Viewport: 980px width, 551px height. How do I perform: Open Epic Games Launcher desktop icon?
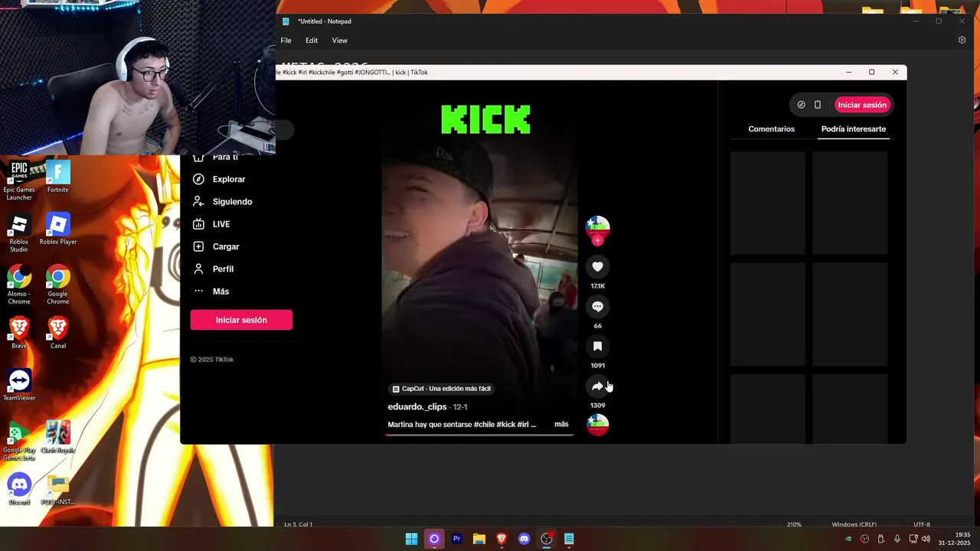[19, 181]
